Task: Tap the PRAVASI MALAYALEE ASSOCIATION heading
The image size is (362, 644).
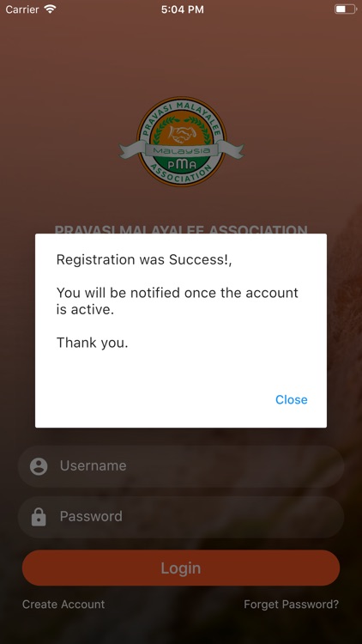Action: [181, 229]
